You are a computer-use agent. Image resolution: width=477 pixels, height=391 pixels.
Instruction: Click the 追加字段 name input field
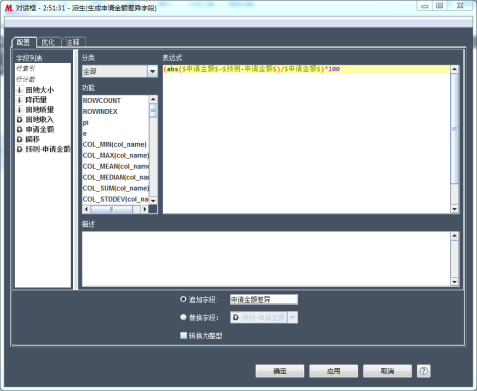(264, 299)
